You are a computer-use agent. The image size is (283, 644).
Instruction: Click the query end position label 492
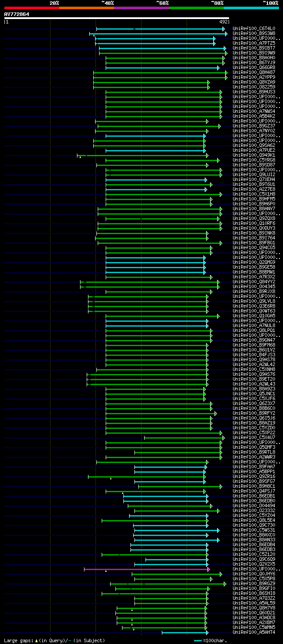[223, 22]
